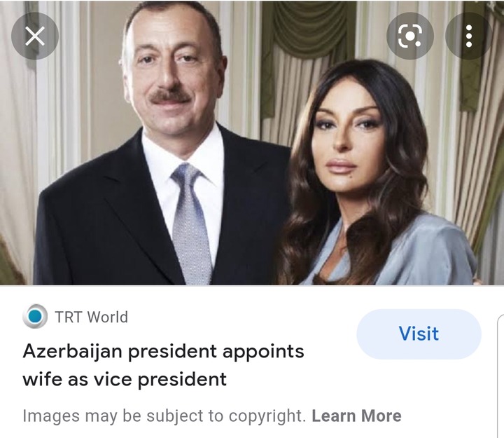Close the image preview with the X
Image resolution: width=504 pixels, height=438 pixels.
pos(35,36)
